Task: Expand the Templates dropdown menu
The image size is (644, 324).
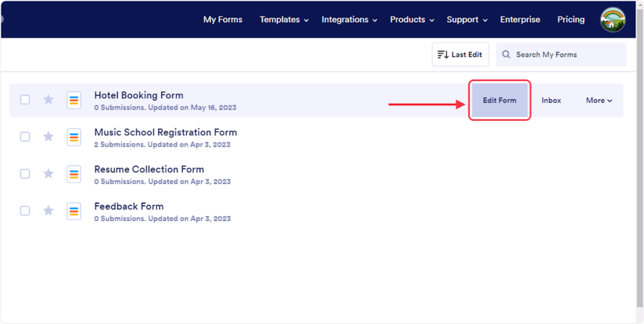Action: 284,20
